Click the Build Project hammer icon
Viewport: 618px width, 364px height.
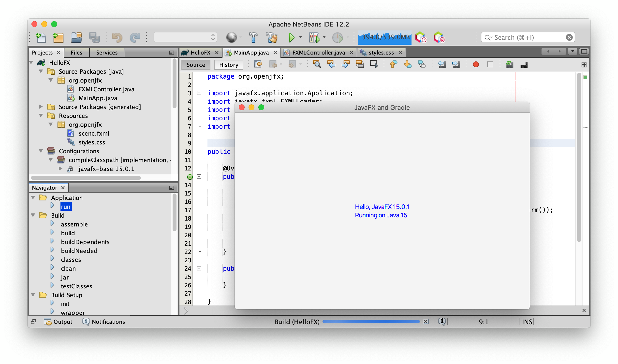(253, 38)
